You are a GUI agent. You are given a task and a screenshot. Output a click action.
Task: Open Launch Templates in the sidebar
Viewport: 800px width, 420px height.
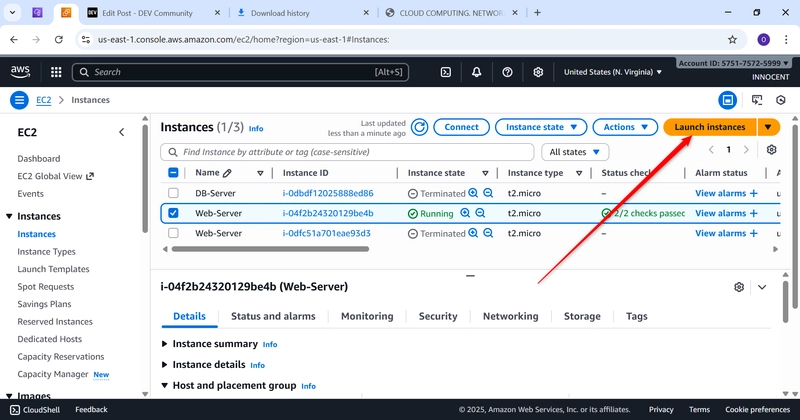(x=53, y=269)
